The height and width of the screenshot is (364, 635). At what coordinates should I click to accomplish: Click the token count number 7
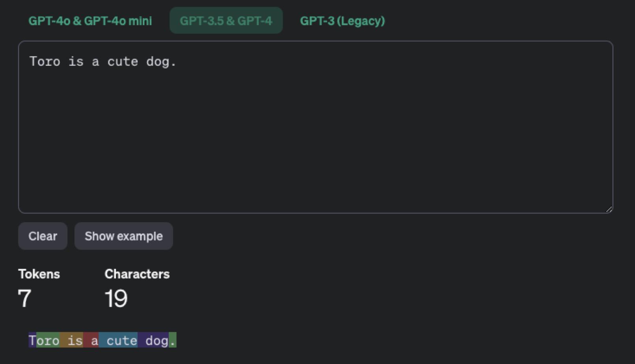coord(24,298)
